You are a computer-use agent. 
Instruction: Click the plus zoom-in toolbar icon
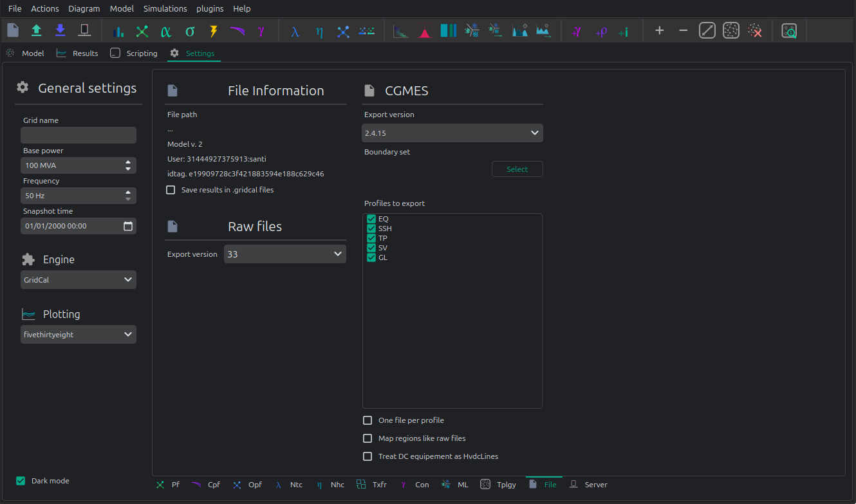(659, 30)
